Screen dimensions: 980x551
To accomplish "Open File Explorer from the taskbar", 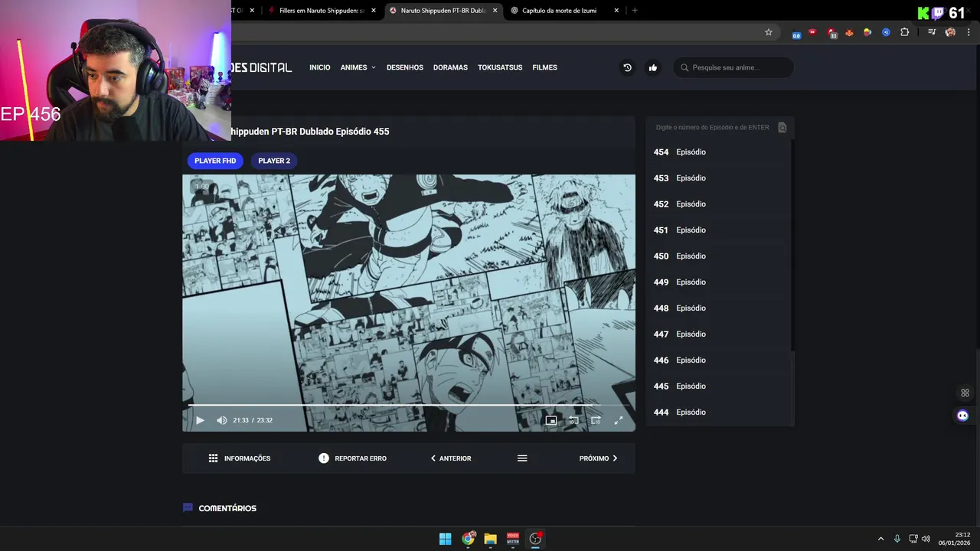I will click(x=490, y=539).
